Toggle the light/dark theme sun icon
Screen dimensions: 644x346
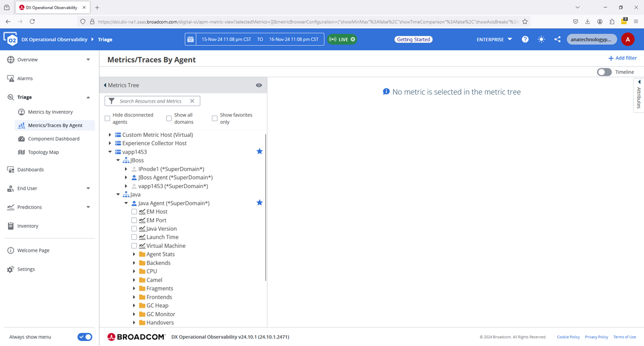(541, 39)
